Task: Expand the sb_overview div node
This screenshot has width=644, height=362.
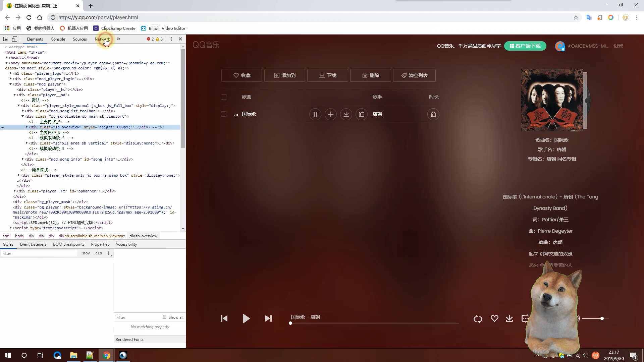Action: pyautogui.click(x=26, y=127)
